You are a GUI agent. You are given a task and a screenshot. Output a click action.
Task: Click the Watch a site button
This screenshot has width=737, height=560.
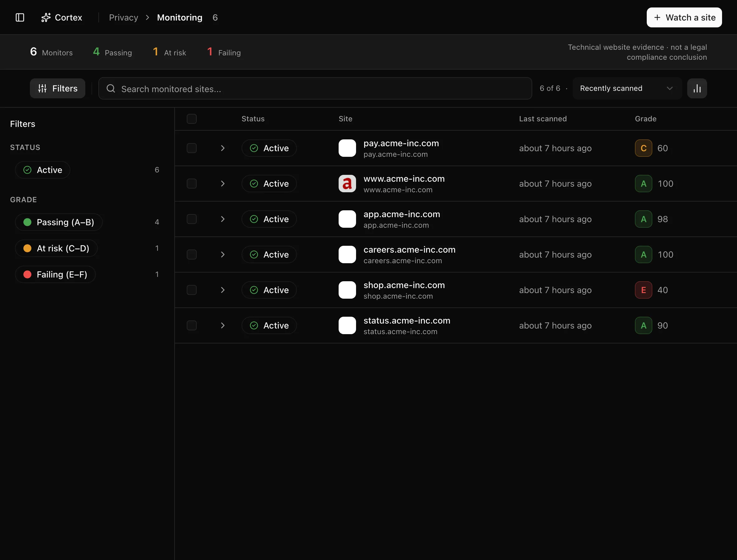coord(684,17)
